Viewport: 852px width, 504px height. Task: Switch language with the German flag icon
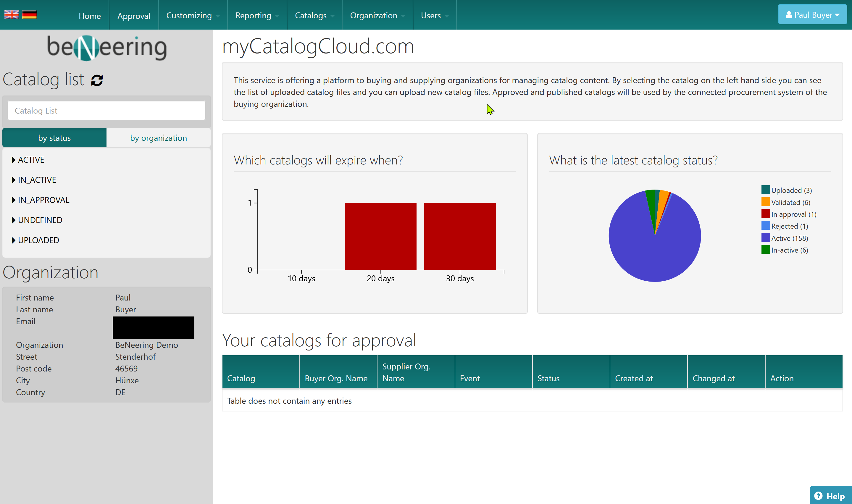30,14
